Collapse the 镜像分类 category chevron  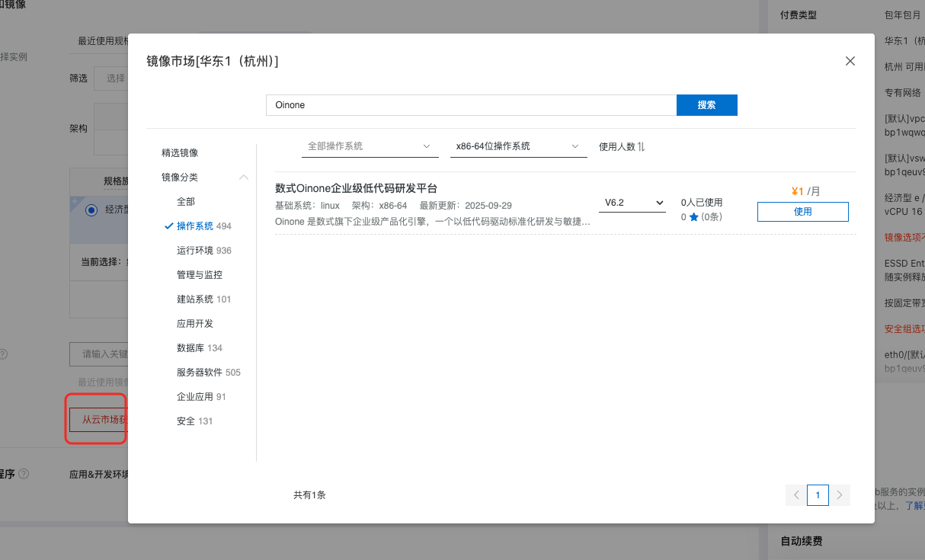pyautogui.click(x=243, y=178)
